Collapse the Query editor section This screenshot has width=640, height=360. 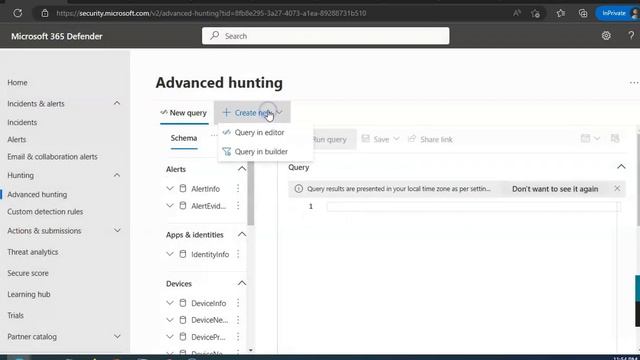coord(621,167)
